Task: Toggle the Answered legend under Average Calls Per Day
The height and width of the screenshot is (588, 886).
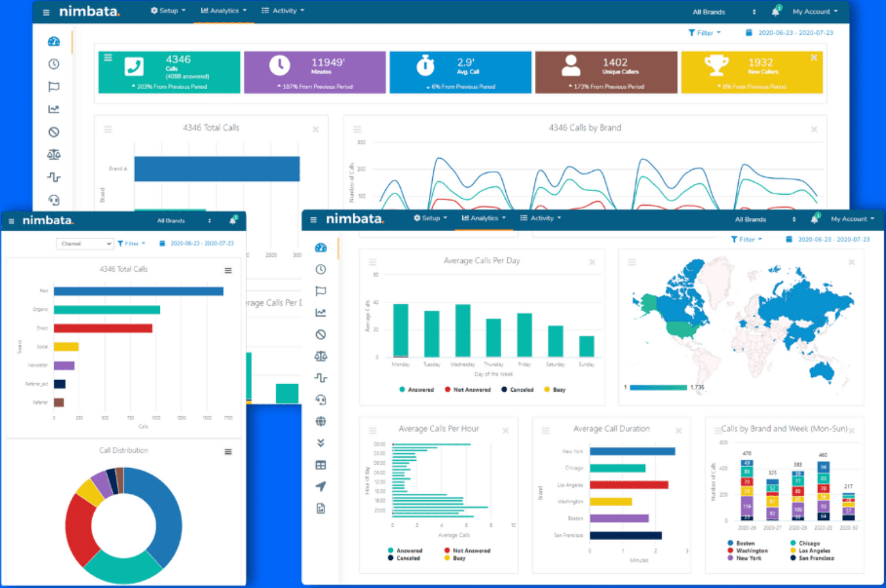Action: tap(417, 389)
